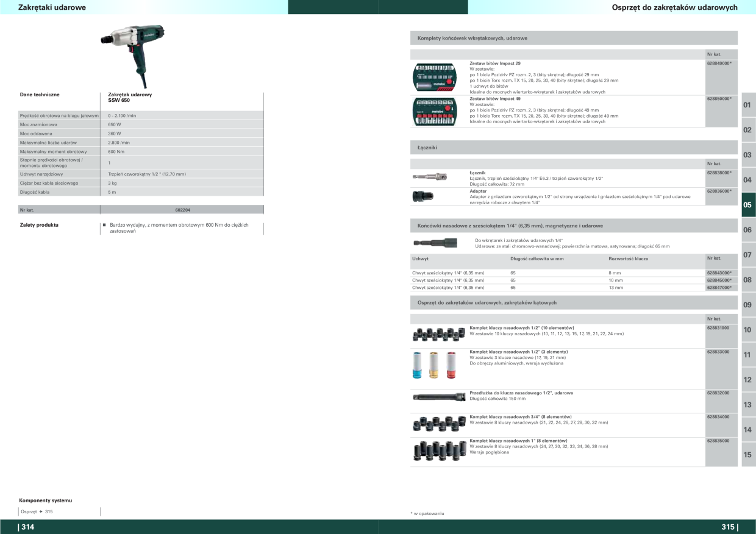Click page number 314
This screenshot has width=756, height=534.
27,527
